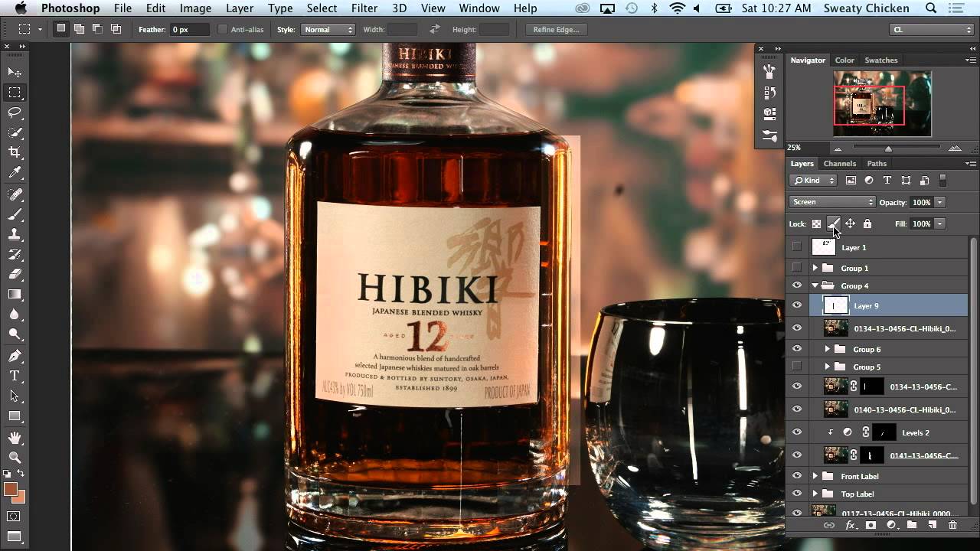This screenshot has width=980, height=551.
Task: Swap width and height arrows icon
Action: [x=435, y=29]
